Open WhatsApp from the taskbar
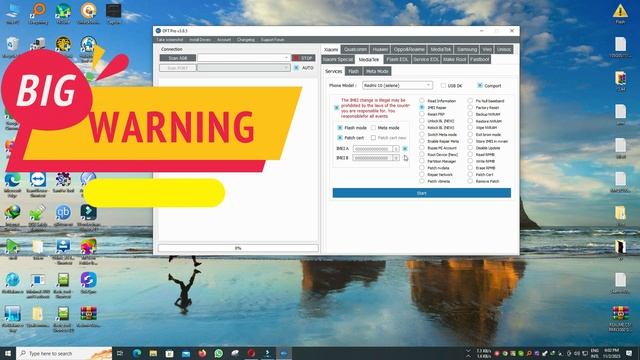Viewport: 640px width, 360px height. coord(218,353)
